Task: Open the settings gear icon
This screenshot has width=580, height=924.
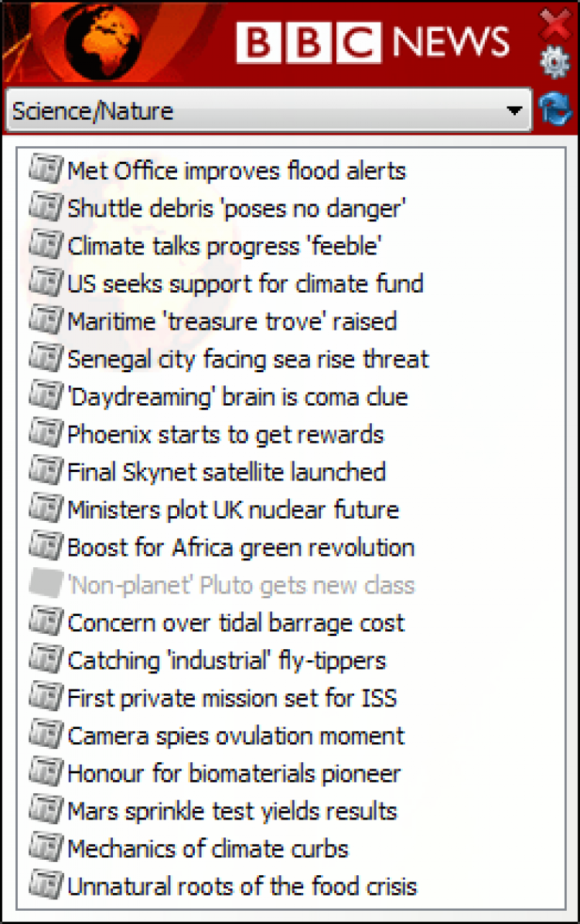Action: (554, 62)
